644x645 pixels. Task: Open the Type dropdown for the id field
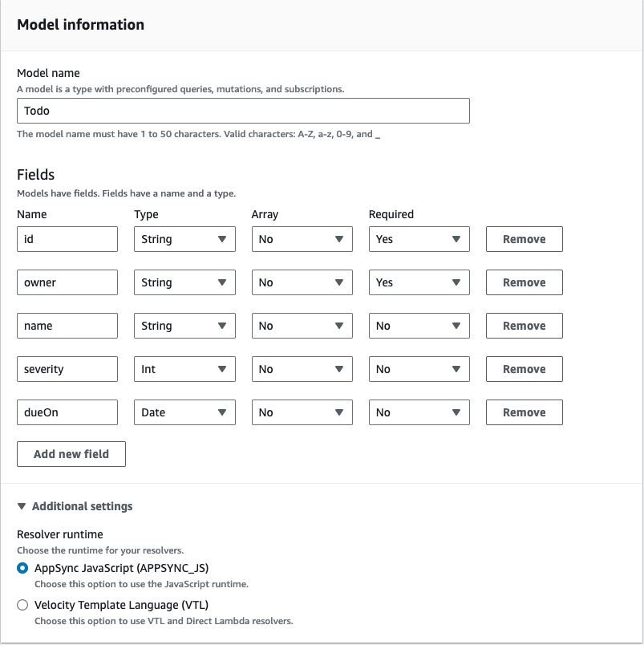pos(184,238)
